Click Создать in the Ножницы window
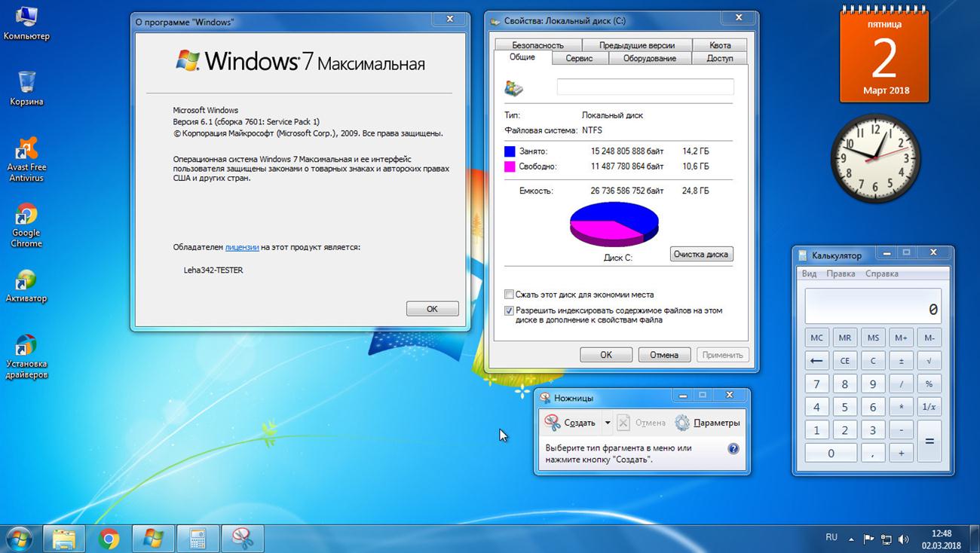Viewport: 980px width, 553px height. tap(572, 423)
